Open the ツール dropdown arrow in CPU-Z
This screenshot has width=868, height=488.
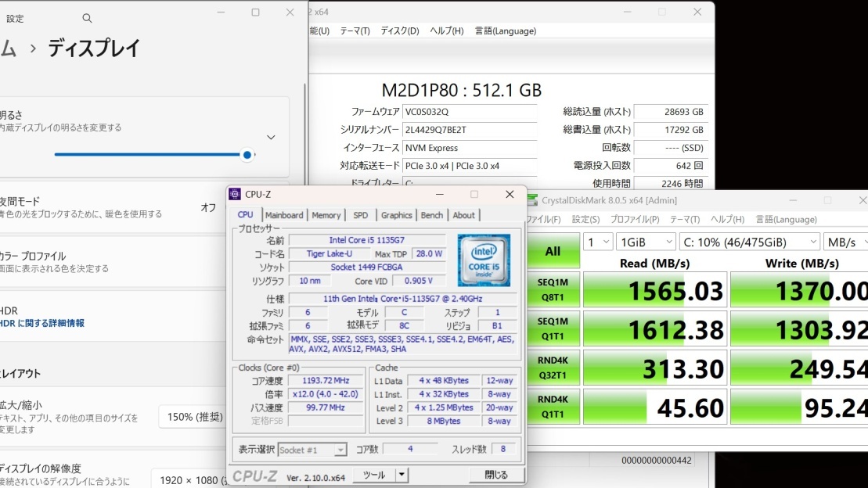click(402, 475)
